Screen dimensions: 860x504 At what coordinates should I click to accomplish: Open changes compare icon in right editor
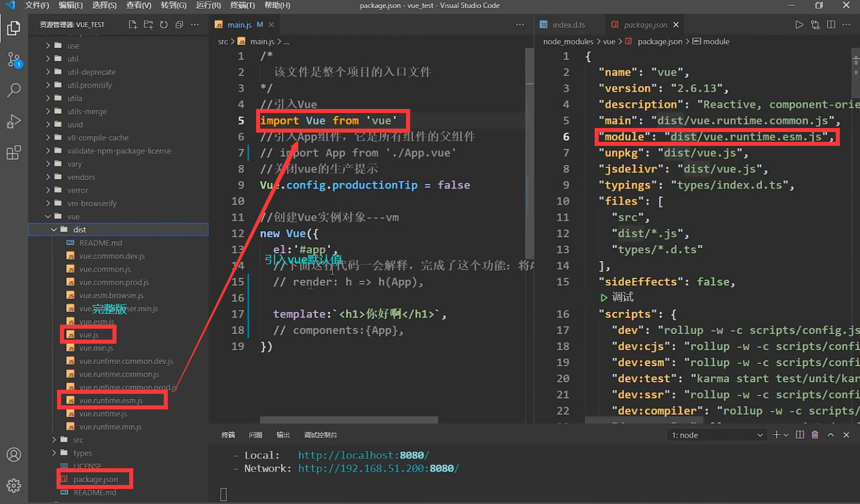point(815,25)
